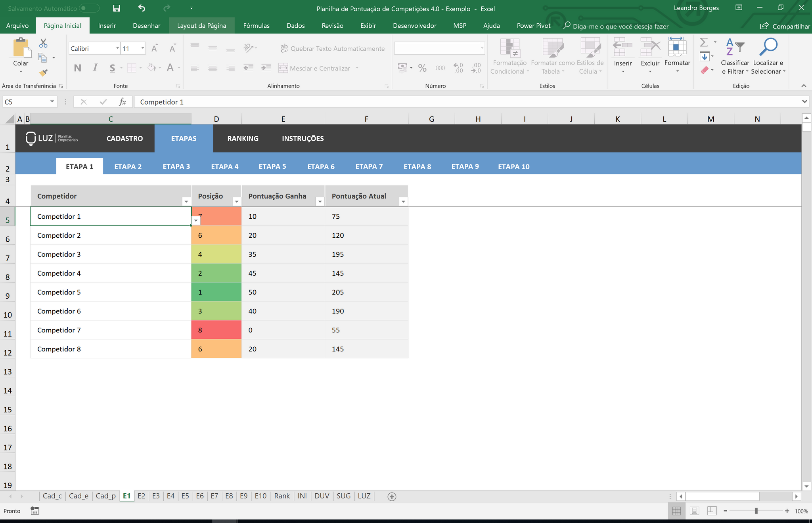Expand the Calibri font name dropdown
This screenshot has height=523, width=812.
pyautogui.click(x=117, y=48)
